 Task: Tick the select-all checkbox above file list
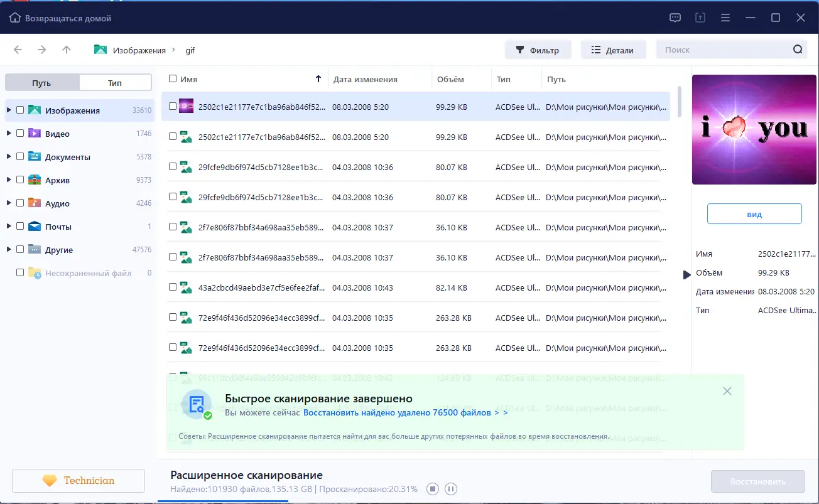pos(172,79)
